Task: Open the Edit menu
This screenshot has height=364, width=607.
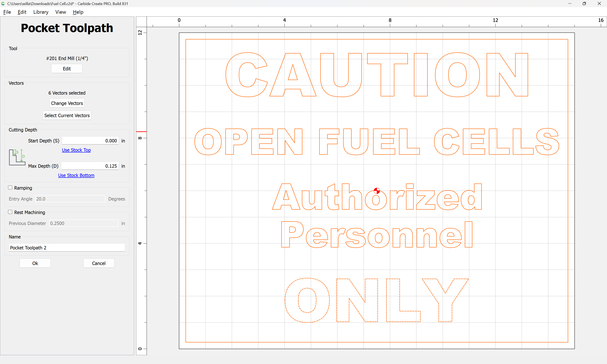Action: click(22, 12)
